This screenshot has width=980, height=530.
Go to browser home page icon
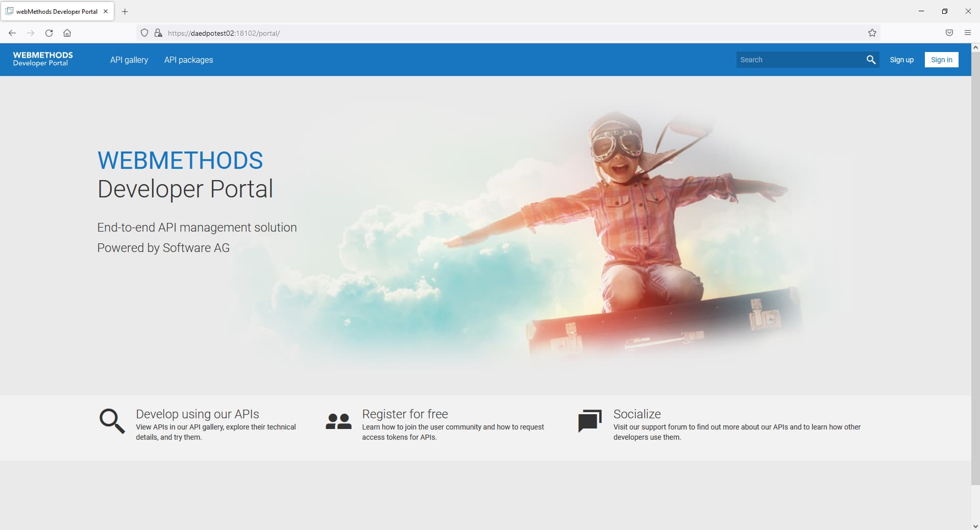coord(67,33)
